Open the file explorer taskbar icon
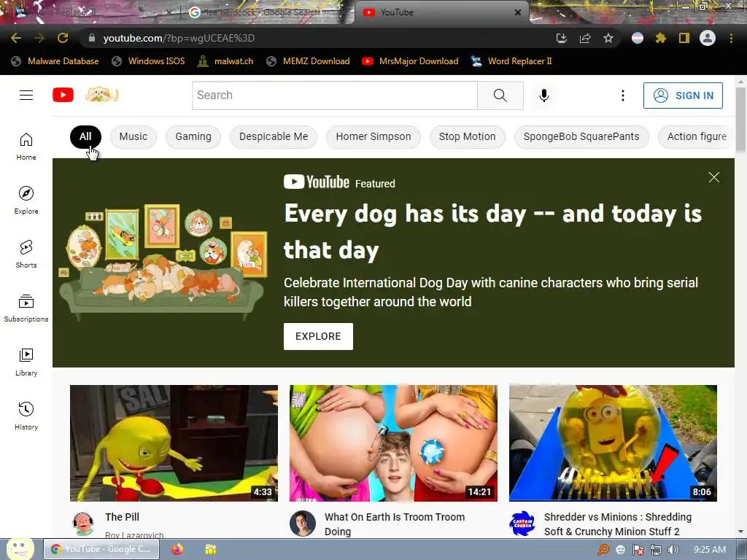Screen dimensions: 747x560 click(210, 549)
